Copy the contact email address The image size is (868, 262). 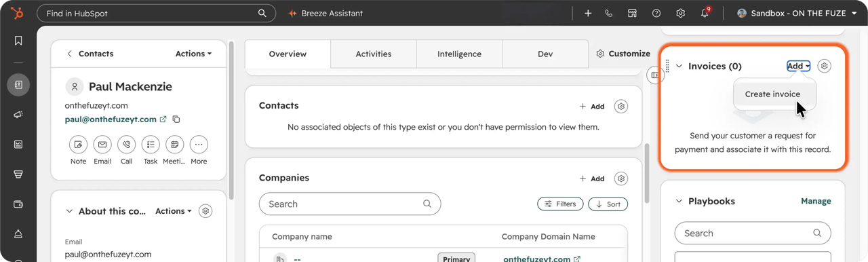[176, 119]
